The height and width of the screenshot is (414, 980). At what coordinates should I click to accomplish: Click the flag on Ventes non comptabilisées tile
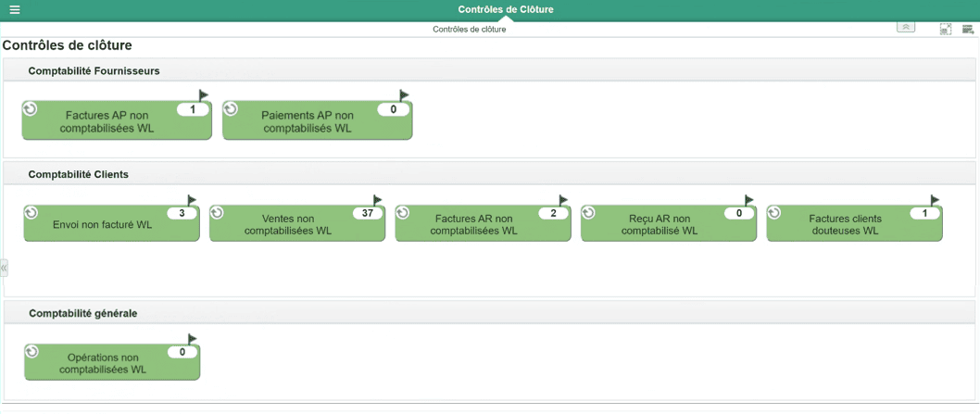(x=377, y=200)
